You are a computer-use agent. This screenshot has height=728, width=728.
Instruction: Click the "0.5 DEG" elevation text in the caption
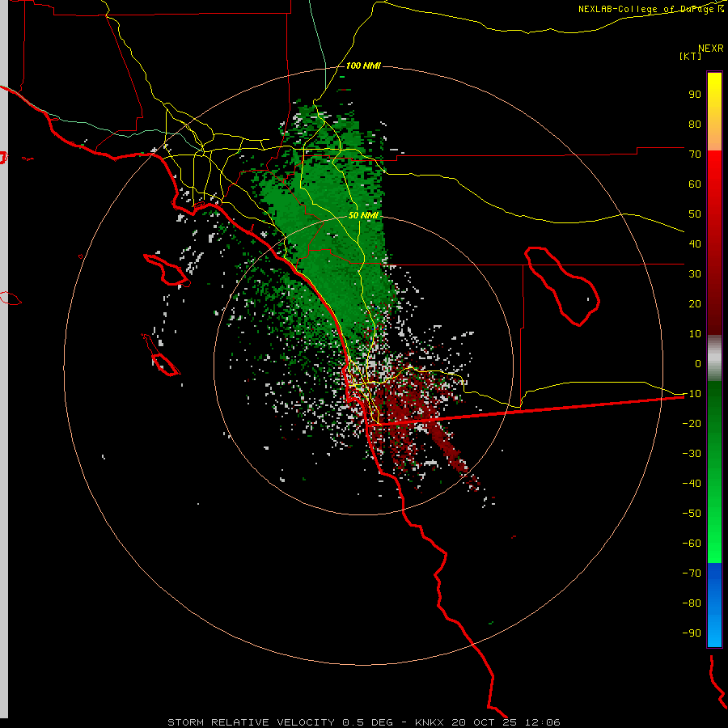pos(368,722)
